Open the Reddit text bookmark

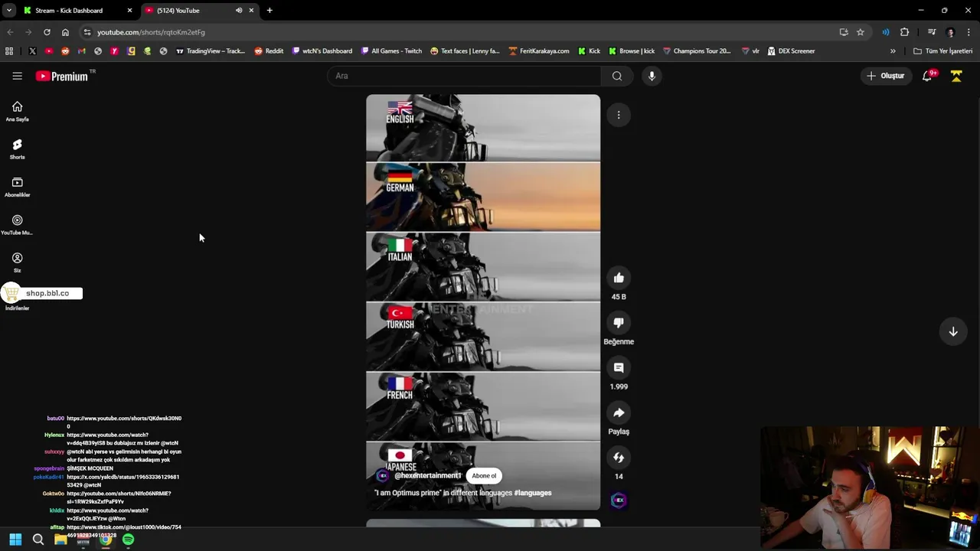coord(269,51)
